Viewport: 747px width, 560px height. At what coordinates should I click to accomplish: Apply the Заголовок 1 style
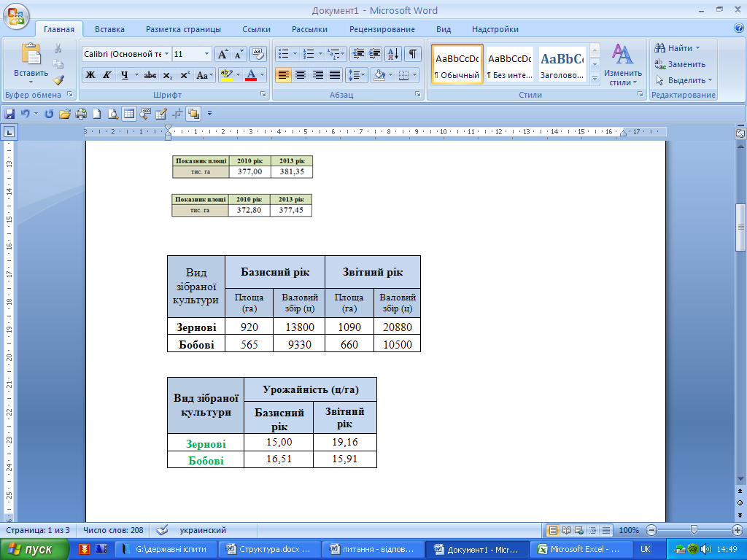pos(562,64)
